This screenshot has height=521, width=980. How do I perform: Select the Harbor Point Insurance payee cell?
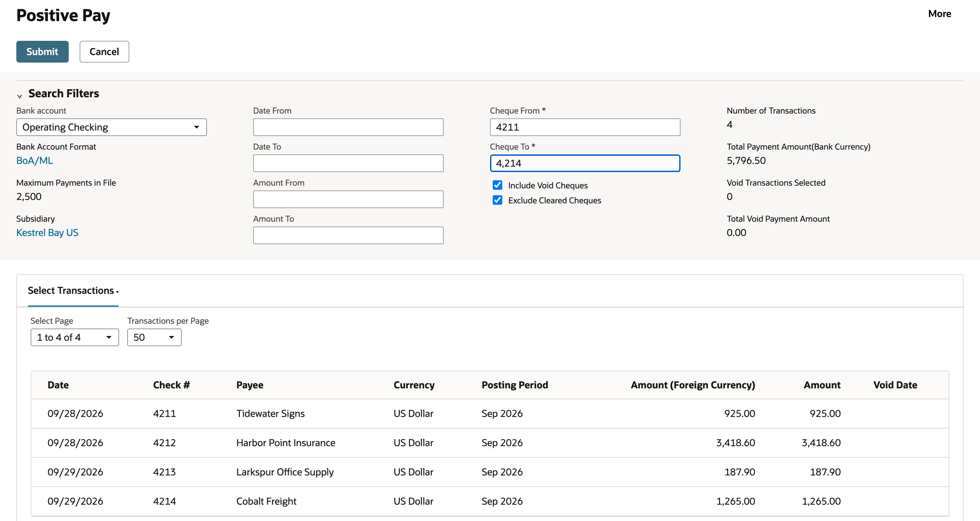[x=286, y=443]
